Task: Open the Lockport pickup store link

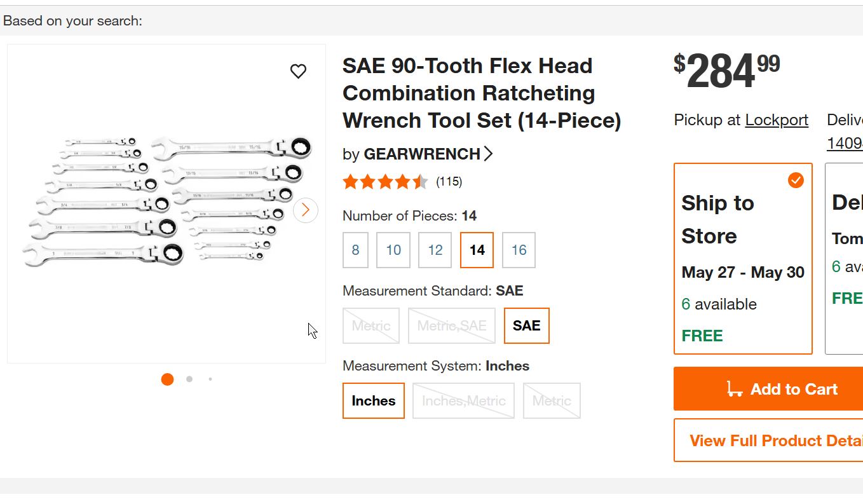Action: coord(777,120)
